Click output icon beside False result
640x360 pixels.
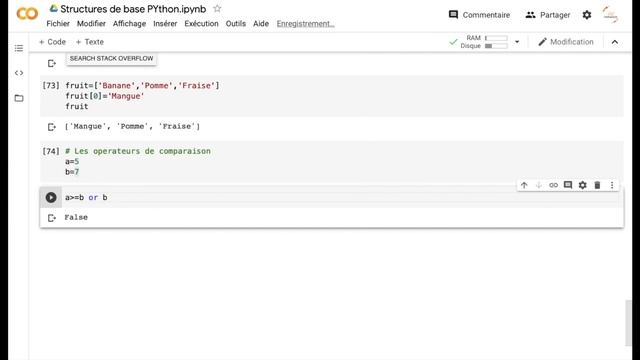(51, 218)
